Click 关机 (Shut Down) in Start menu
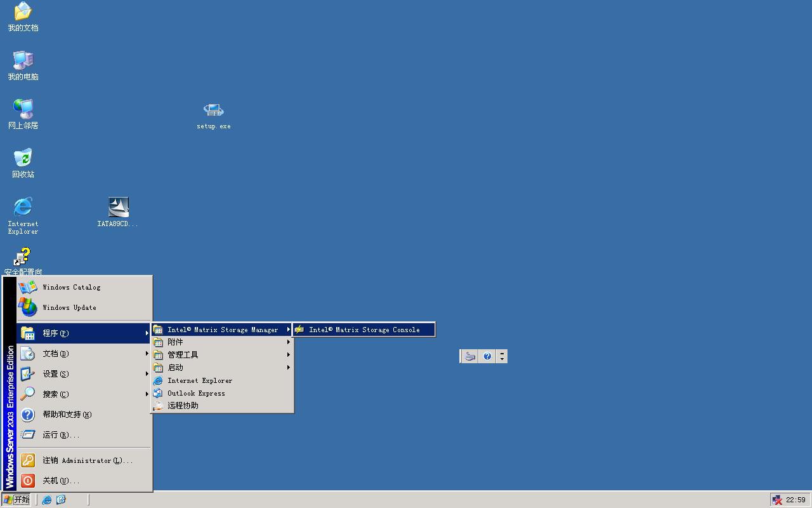812x508 pixels. [x=61, y=481]
